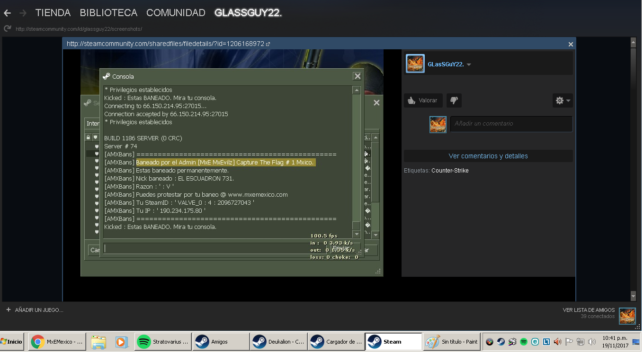The height and width of the screenshot is (364, 644).
Task: Switch to the Cargador de Steam window
Action: (337, 342)
